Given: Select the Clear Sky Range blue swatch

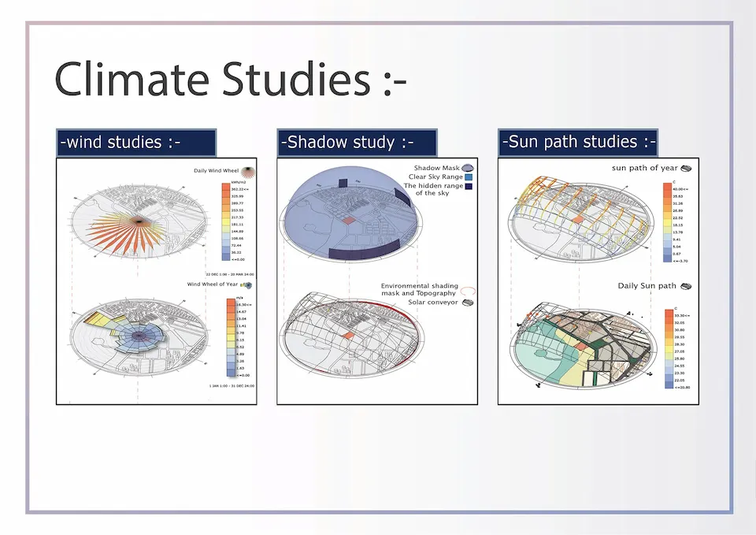Looking at the screenshot, I should point(467,177).
